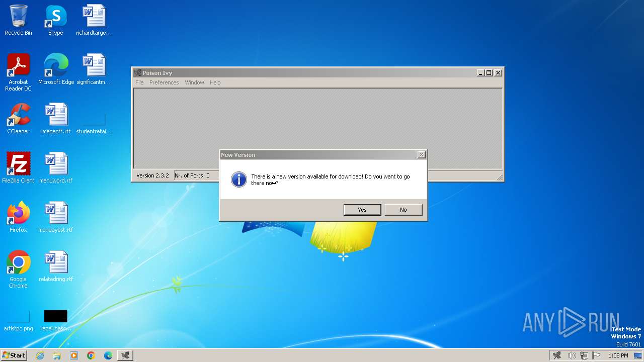Open the Start menu
Screen dimensions: 644x362
[14, 355]
